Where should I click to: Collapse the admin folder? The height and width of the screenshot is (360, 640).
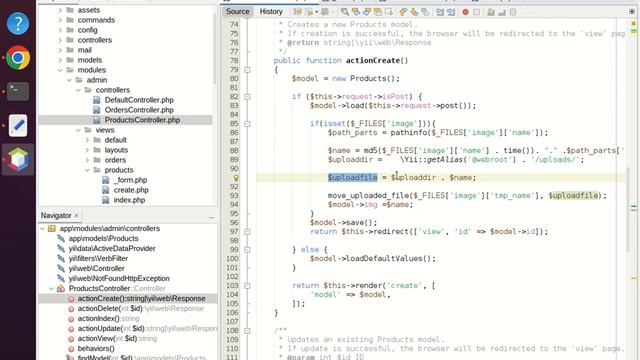(x=69, y=80)
